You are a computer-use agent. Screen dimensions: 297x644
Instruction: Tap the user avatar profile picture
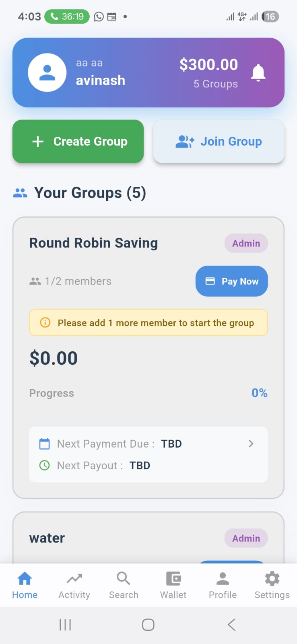pos(47,72)
